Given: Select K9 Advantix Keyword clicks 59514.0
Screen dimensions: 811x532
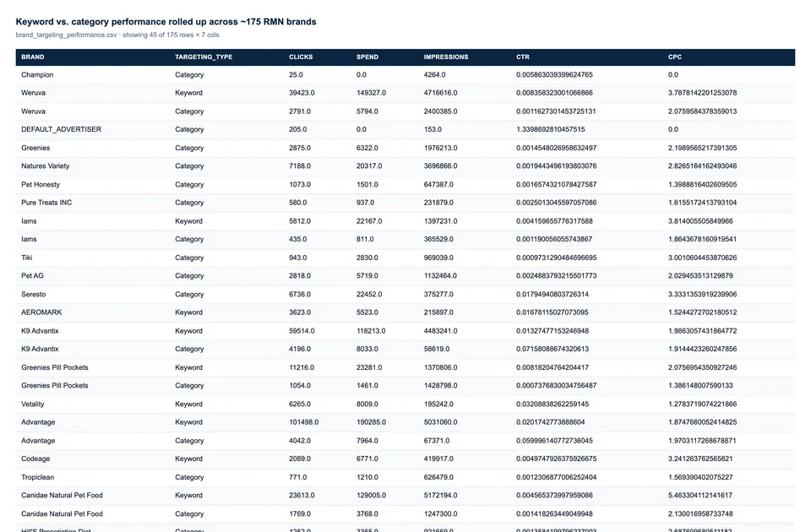Looking at the screenshot, I should coord(302,331).
